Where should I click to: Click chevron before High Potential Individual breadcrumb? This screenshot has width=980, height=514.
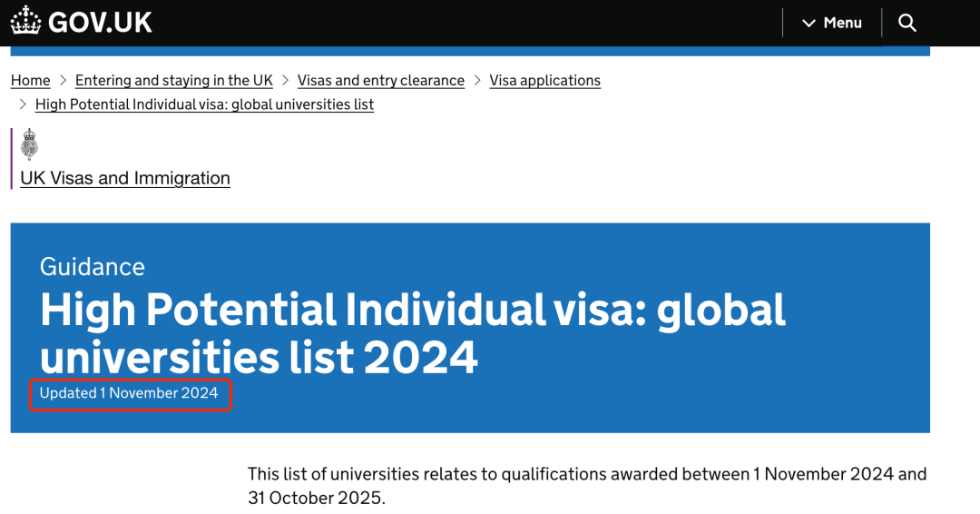tap(23, 104)
